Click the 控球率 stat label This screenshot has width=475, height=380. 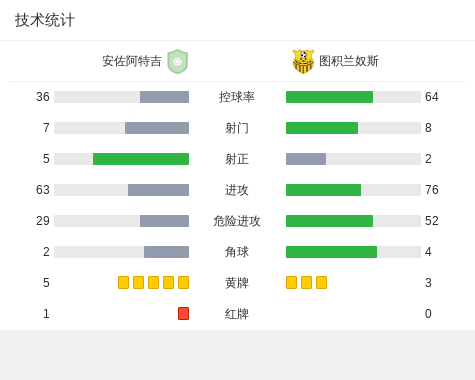(237, 97)
